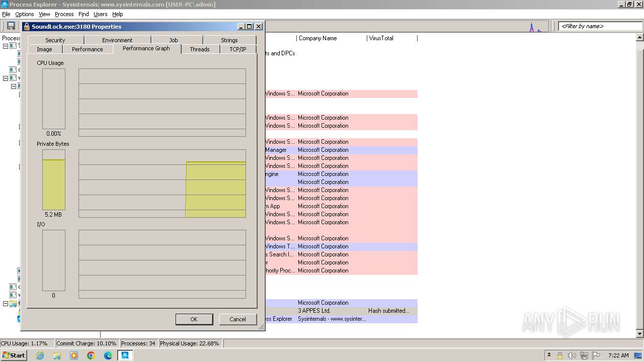
Task: Open Internet Explorer from the taskbar
Action: [40, 355]
